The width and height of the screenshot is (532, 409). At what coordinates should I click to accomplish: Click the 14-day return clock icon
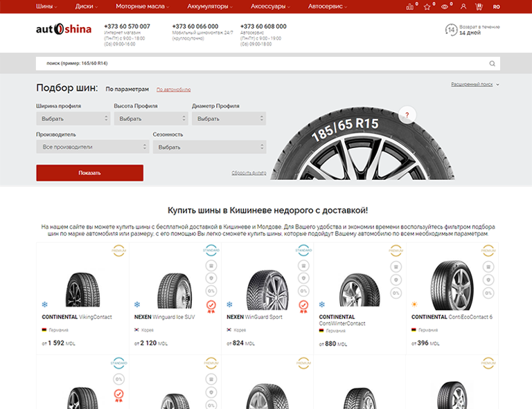[451, 30]
